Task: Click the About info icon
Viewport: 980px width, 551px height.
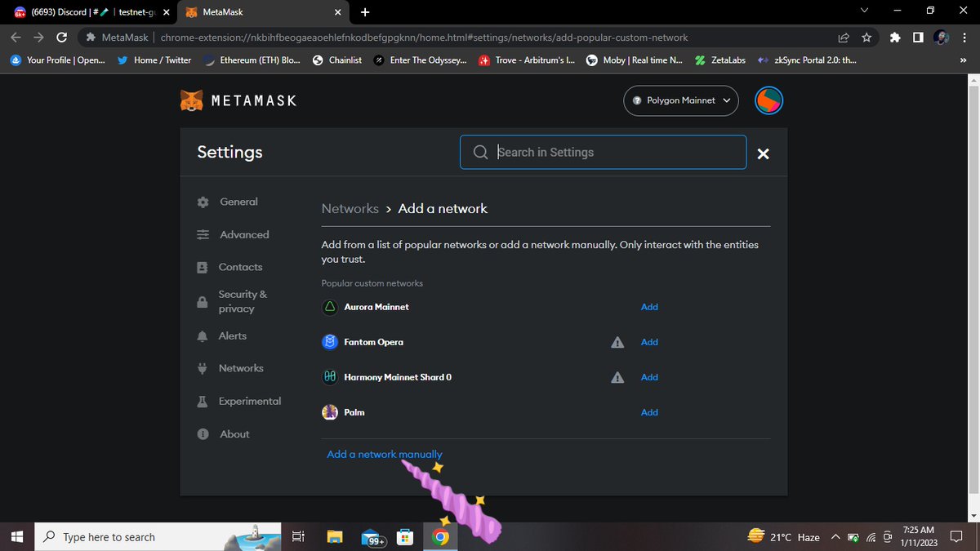Action: coord(203,434)
